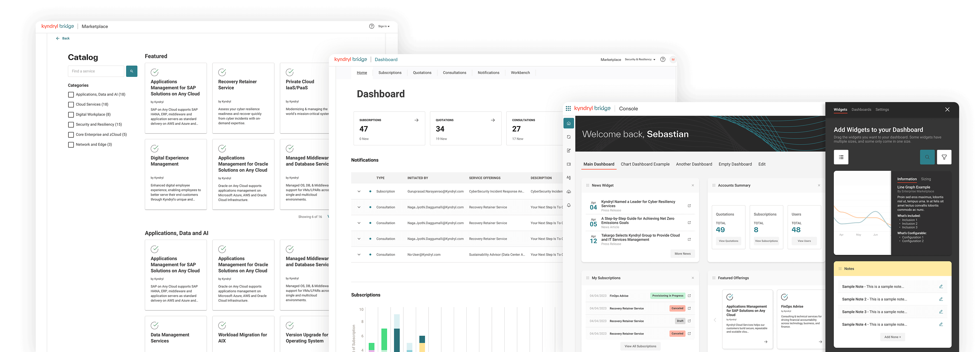Click the Line Graph Example chart thumbnail
Screen dimensions: 980x352
click(x=863, y=213)
